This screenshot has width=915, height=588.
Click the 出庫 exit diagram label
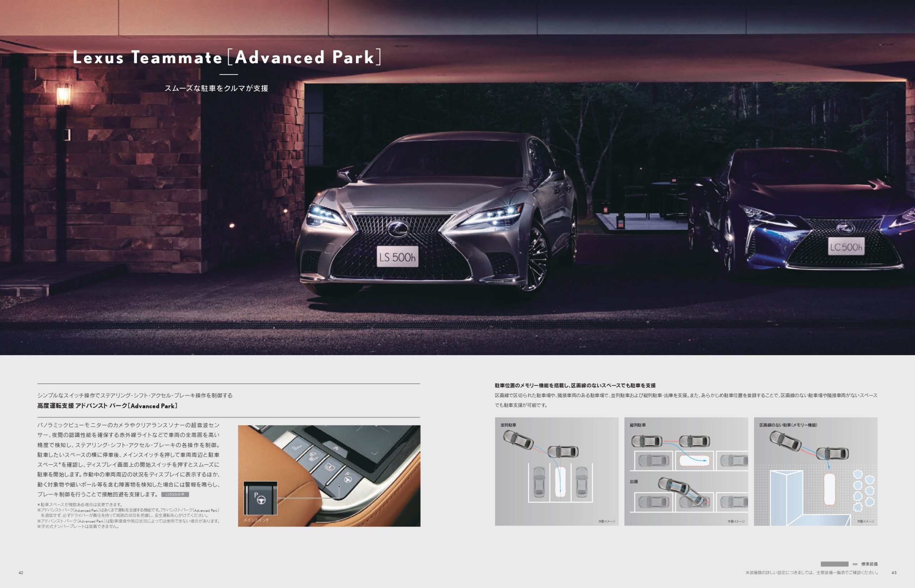(634, 482)
